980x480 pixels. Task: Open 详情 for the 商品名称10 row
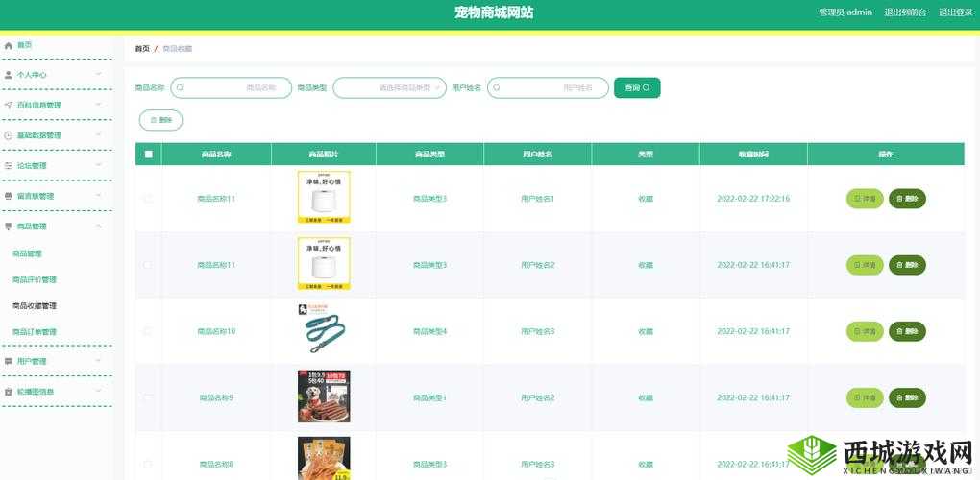pos(865,331)
